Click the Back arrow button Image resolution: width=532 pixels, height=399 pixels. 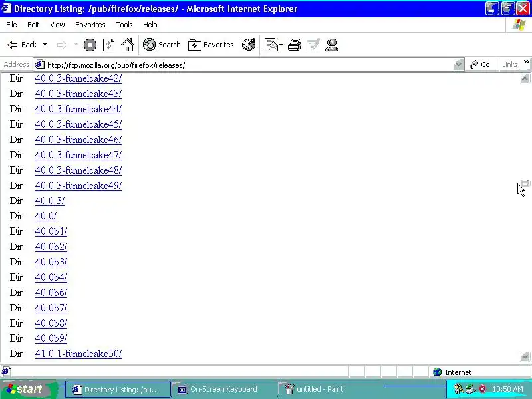tap(22, 45)
